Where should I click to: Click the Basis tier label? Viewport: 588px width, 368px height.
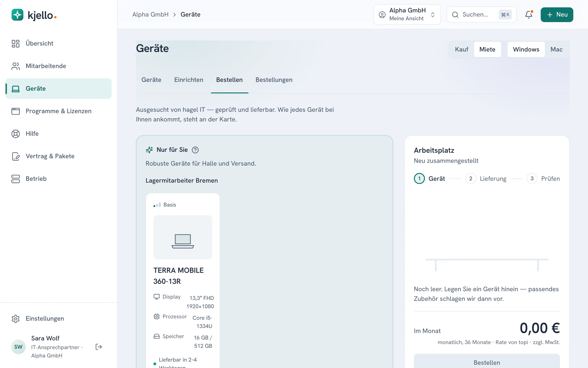[x=170, y=205]
